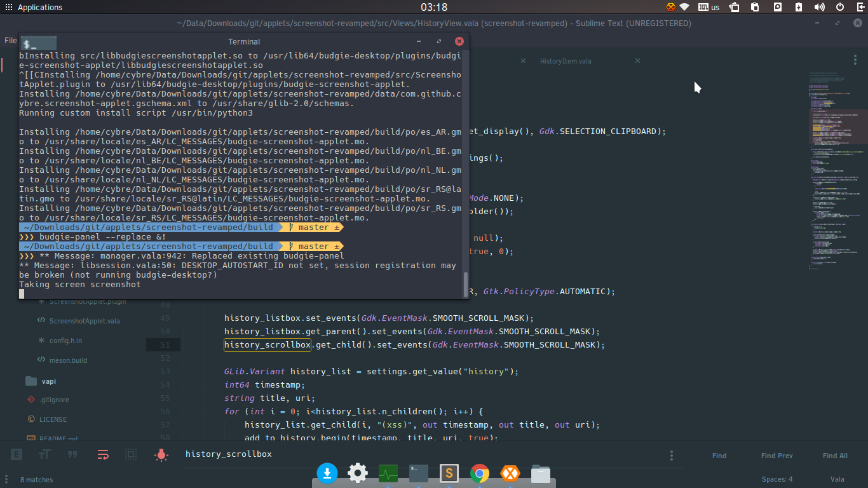Open the Vala syntax selector
Screen dimensions: 868x488
[837, 480]
